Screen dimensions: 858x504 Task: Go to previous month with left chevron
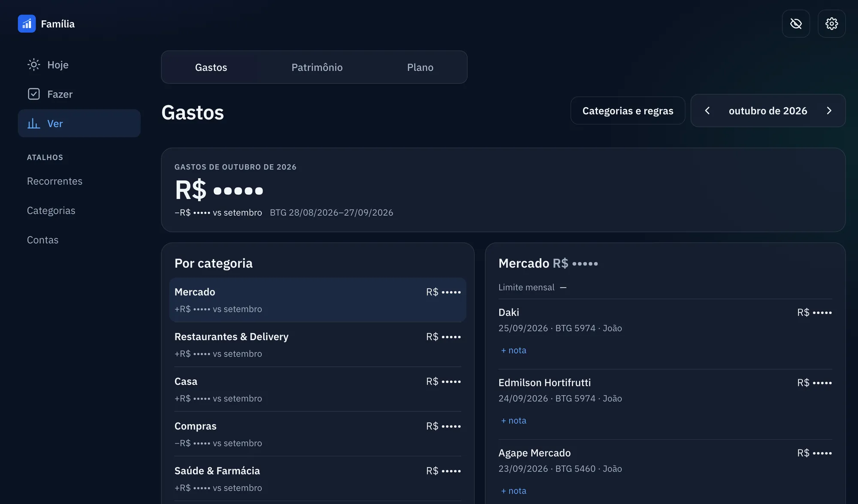point(707,111)
